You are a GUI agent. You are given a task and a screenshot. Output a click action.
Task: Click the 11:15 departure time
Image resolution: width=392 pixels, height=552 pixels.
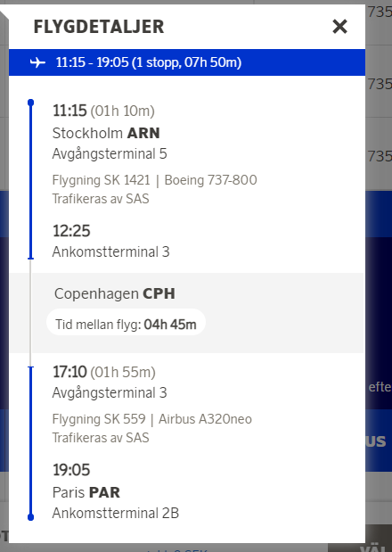pyautogui.click(x=69, y=111)
